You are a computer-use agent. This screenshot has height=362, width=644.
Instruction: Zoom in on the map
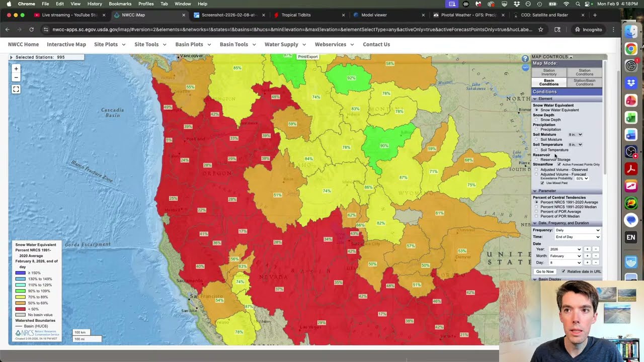click(x=16, y=68)
